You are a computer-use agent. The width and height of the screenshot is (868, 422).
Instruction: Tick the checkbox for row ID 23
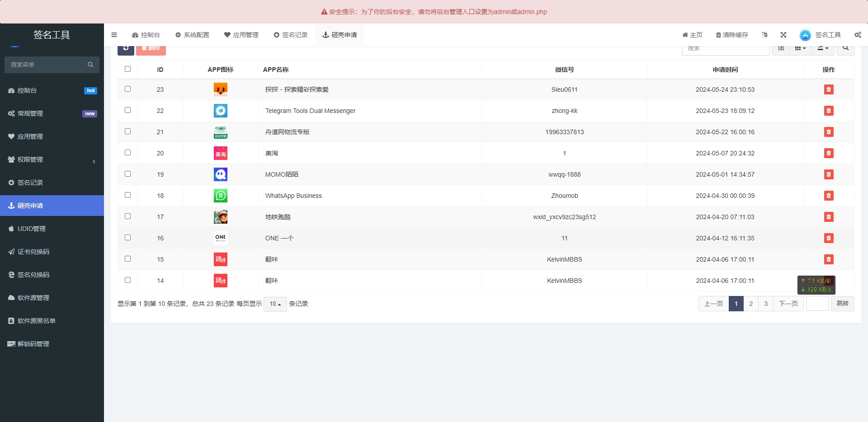tap(127, 89)
